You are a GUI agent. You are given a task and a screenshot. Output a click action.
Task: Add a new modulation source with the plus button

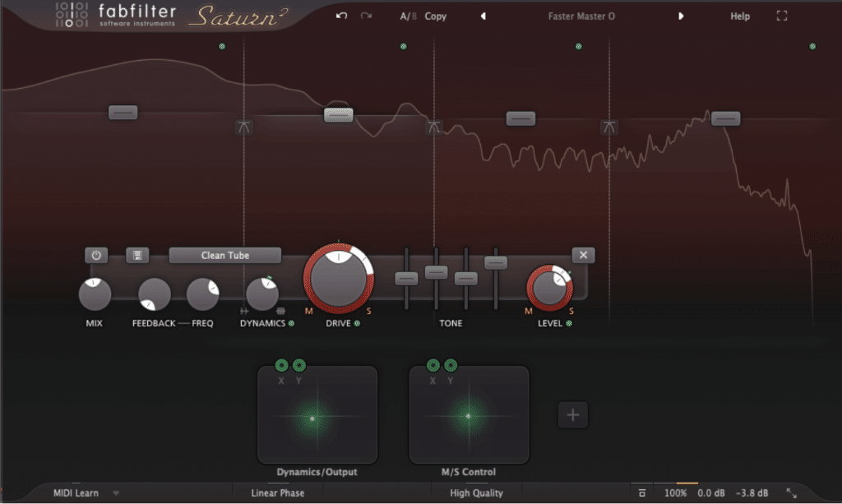(x=572, y=415)
